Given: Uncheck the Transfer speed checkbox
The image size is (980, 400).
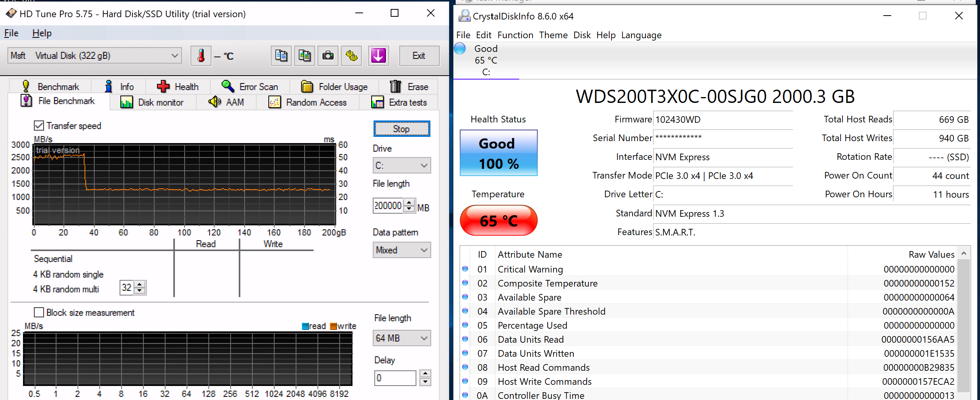Looking at the screenshot, I should point(39,126).
